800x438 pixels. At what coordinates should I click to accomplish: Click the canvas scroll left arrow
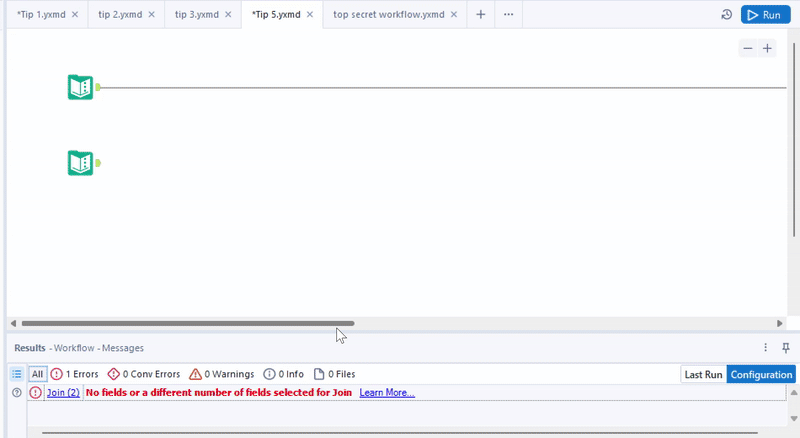pyautogui.click(x=13, y=323)
